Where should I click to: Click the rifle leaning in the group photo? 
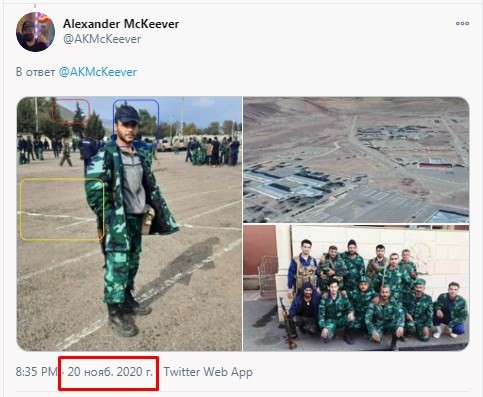(x=288, y=323)
